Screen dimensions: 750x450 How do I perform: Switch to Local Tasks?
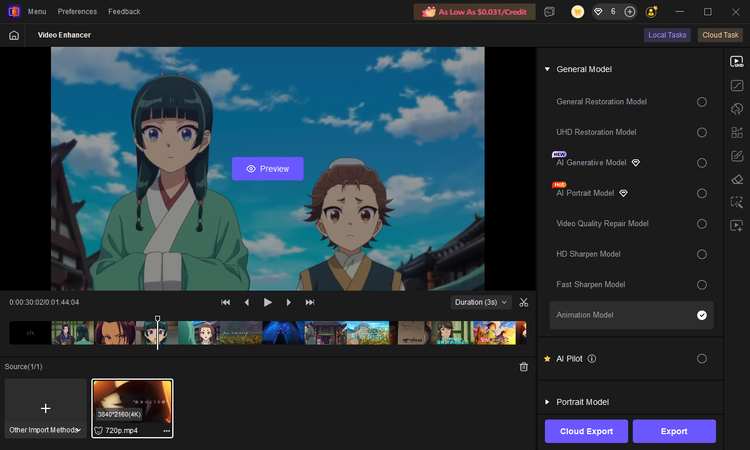[x=667, y=35]
